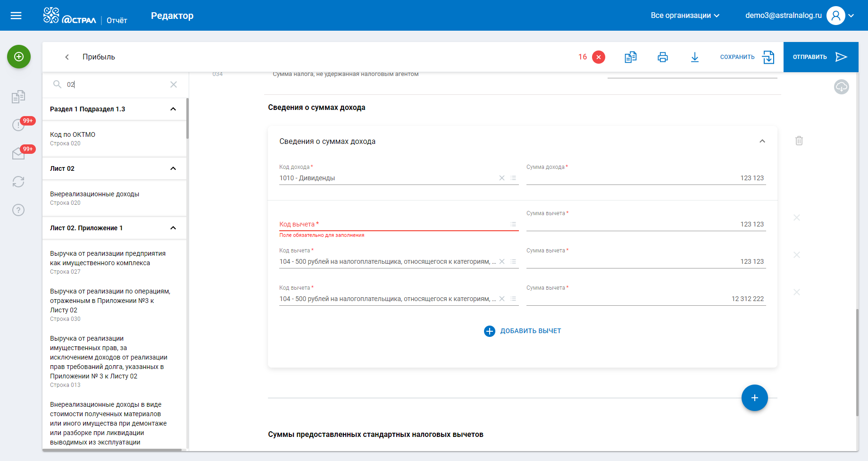Click ДОБАВИТЬ ВЫЧЕТ button
The width and height of the screenshot is (868, 461).
523,331
